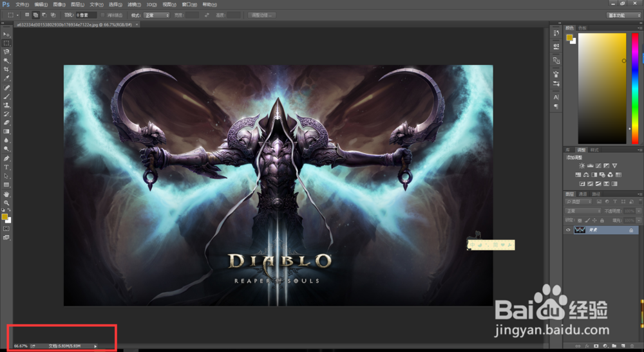Open marquee tool preset picker arrow

[x=17, y=15]
